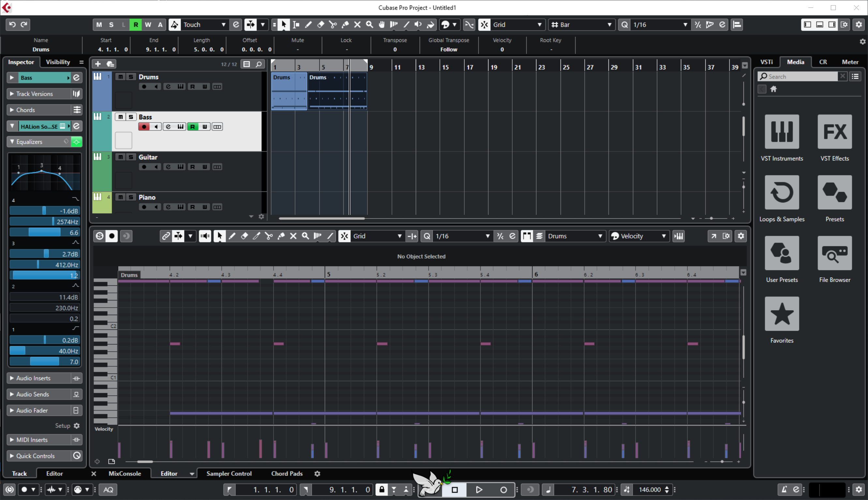This screenshot has height=500, width=868.
Task: Toggle Solo Editor in Key Editor toolbar
Action: pyautogui.click(x=99, y=236)
